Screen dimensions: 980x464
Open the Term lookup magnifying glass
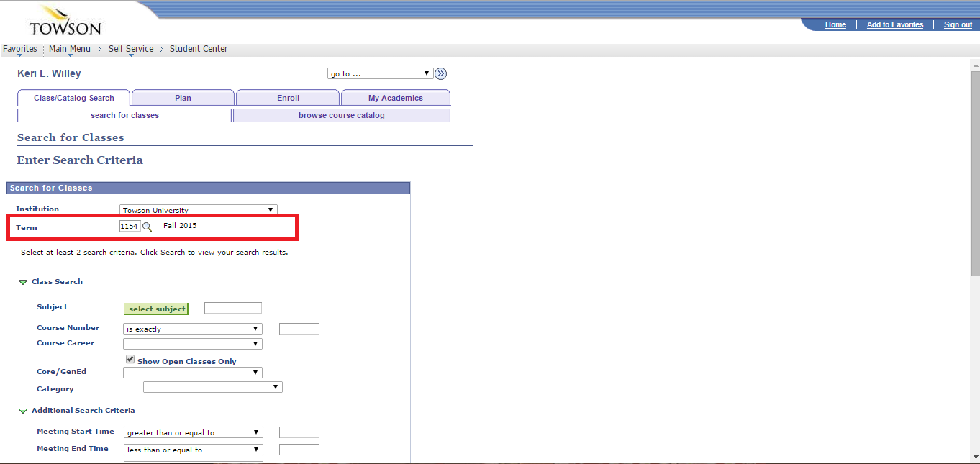pos(145,225)
